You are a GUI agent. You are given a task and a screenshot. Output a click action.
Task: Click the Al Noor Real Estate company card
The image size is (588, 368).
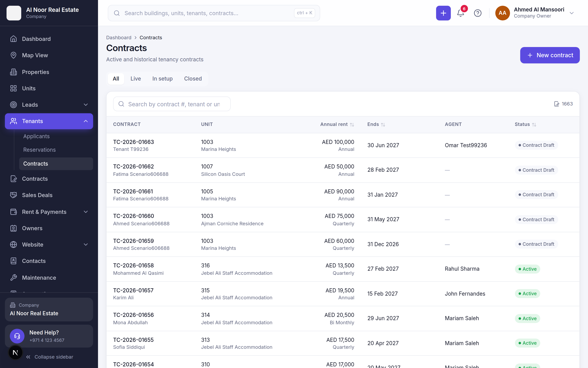pos(49,309)
